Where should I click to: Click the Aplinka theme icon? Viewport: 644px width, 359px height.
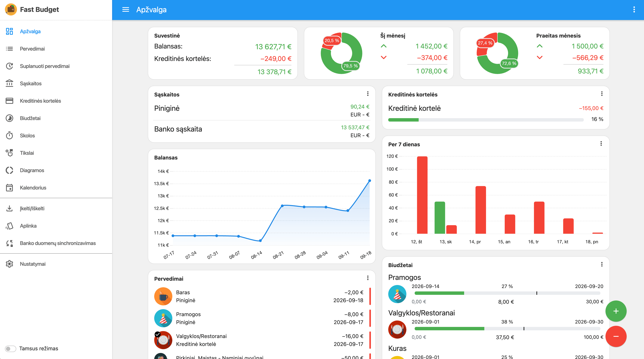click(x=9, y=226)
